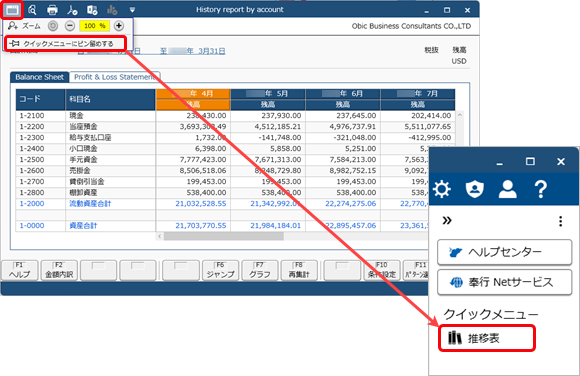This screenshot has height=376, width=580.
Task: Open ヘルプセンター button
Action: pos(505,252)
